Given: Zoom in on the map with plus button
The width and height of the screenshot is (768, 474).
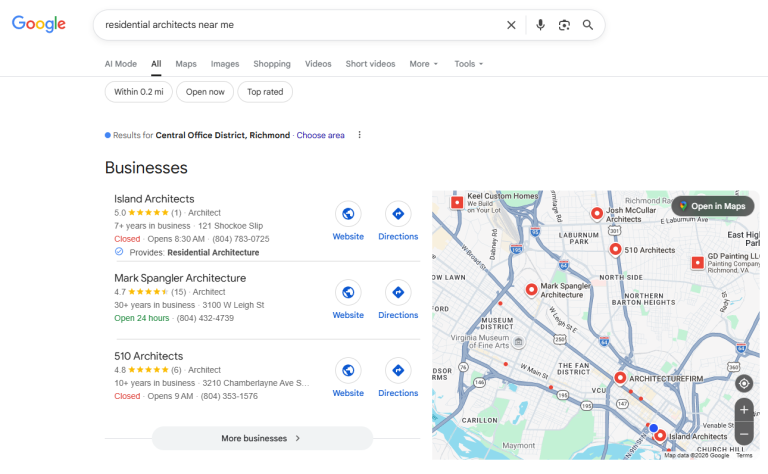Looking at the screenshot, I should pyautogui.click(x=744, y=410).
